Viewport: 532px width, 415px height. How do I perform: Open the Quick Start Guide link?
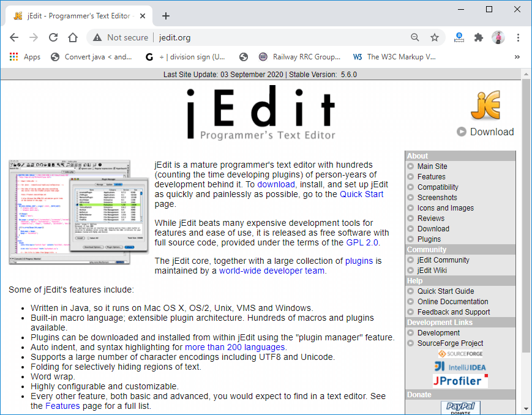pyautogui.click(x=446, y=291)
